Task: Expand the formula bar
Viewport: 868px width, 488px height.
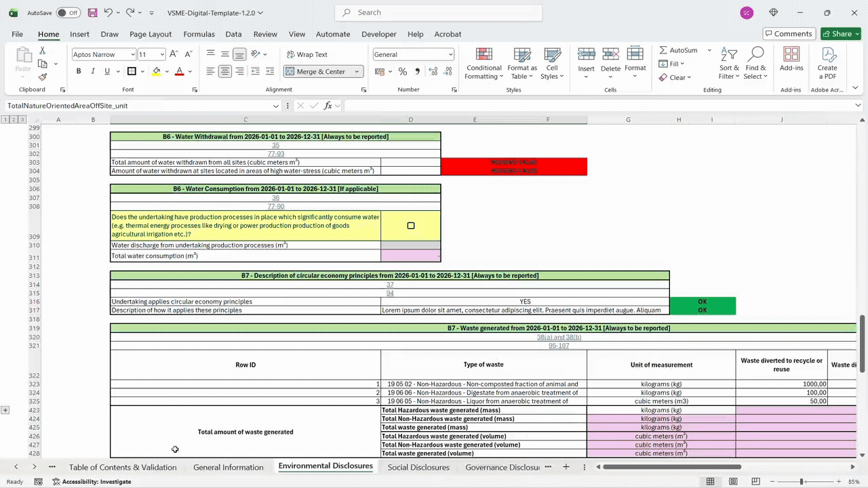Action: pos(858,106)
